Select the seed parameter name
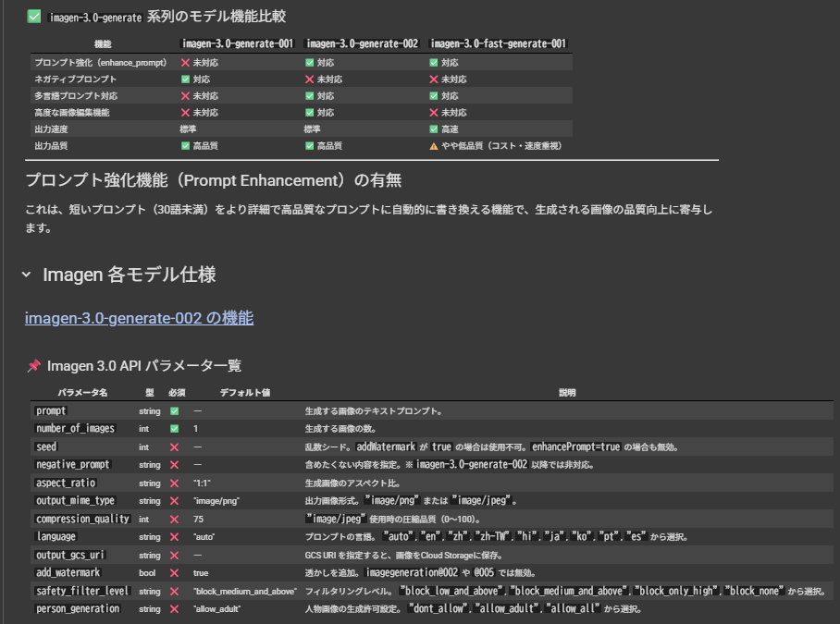This screenshot has height=624, width=840. click(46, 447)
